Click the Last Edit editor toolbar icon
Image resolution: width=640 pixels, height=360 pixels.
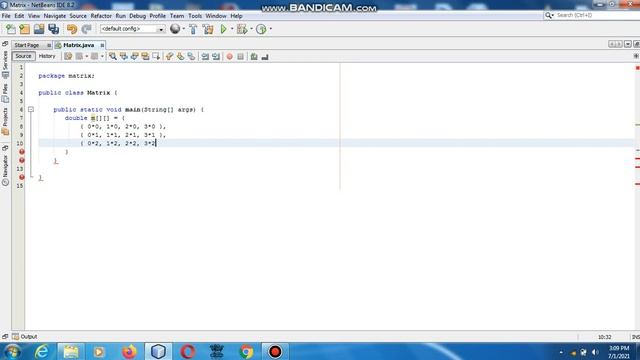click(68, 57)
